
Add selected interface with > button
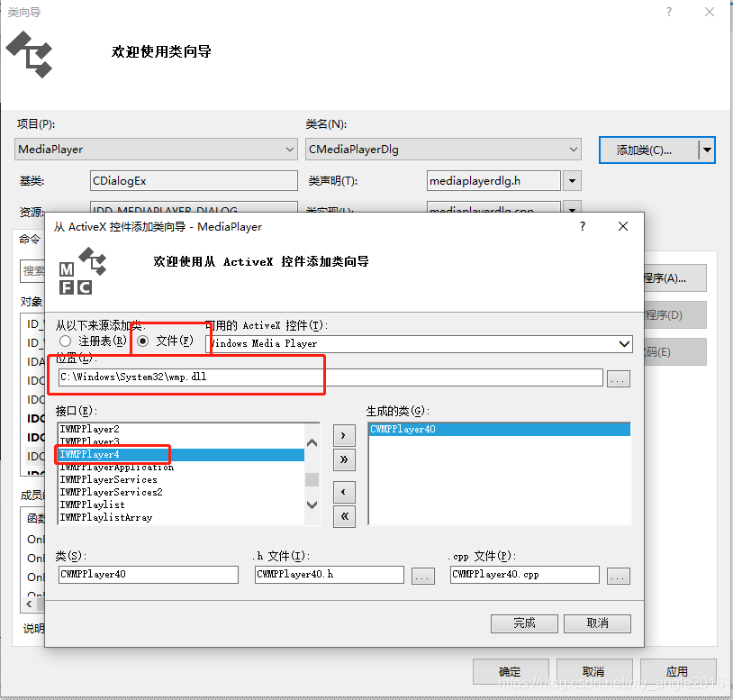pyautogui.click(x=344, y=436)
